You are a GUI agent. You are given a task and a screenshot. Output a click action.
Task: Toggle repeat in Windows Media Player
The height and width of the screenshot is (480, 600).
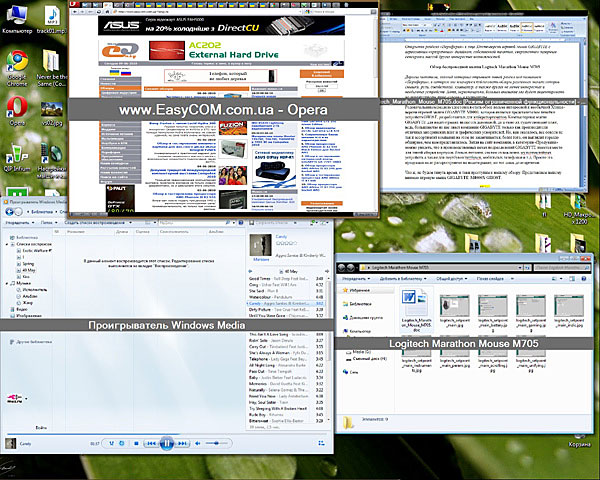122,443
